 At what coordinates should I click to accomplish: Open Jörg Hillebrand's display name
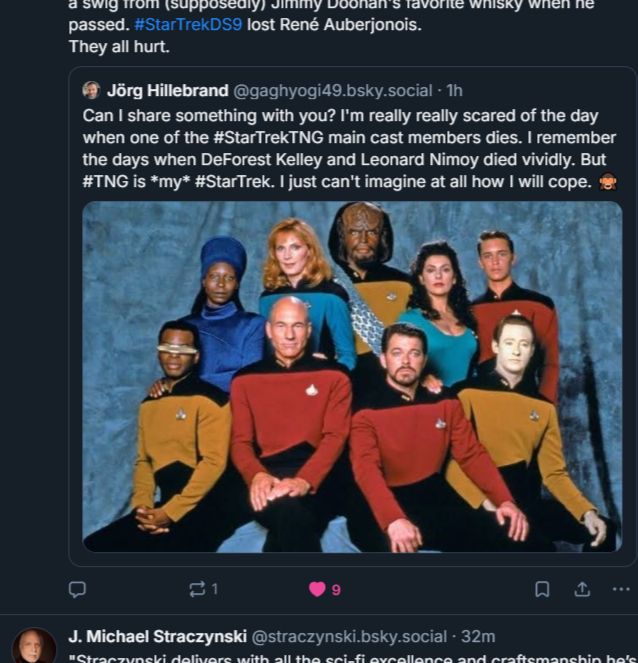[x=168, y=90]
